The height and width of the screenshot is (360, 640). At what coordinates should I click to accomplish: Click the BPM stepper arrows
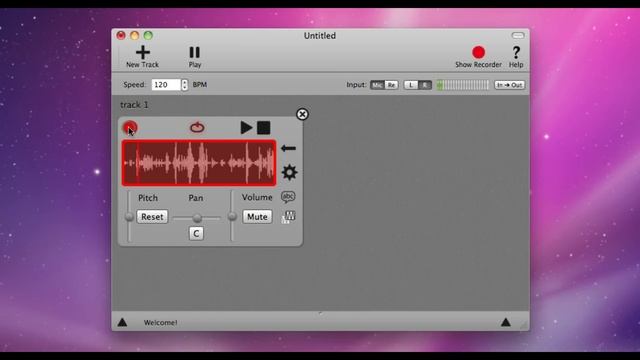click(184, 84)
